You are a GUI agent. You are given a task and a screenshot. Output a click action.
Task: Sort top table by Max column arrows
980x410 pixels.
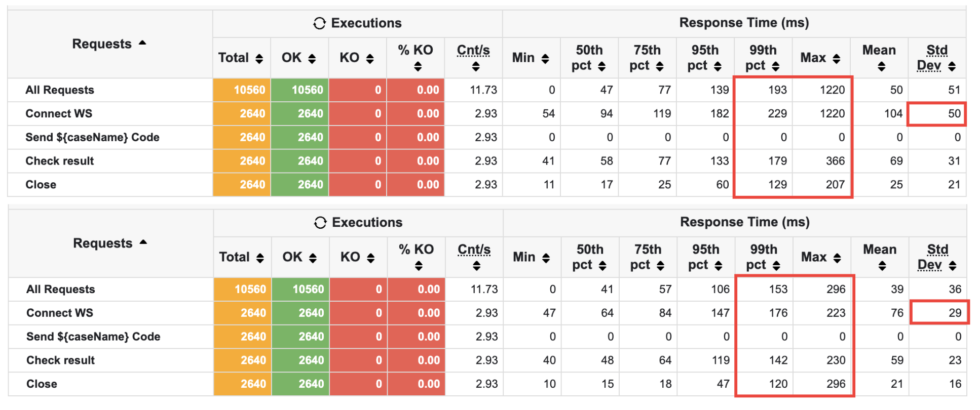click(x=837, y=59)
